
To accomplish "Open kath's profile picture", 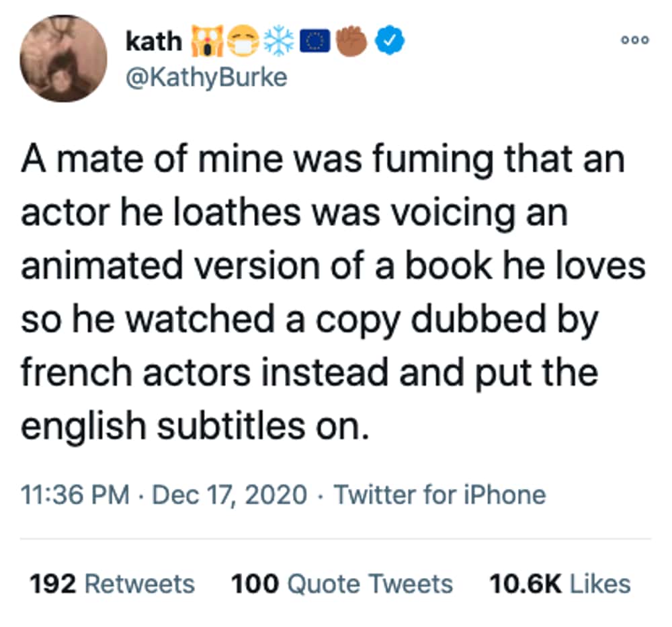I will coord(65,58).
